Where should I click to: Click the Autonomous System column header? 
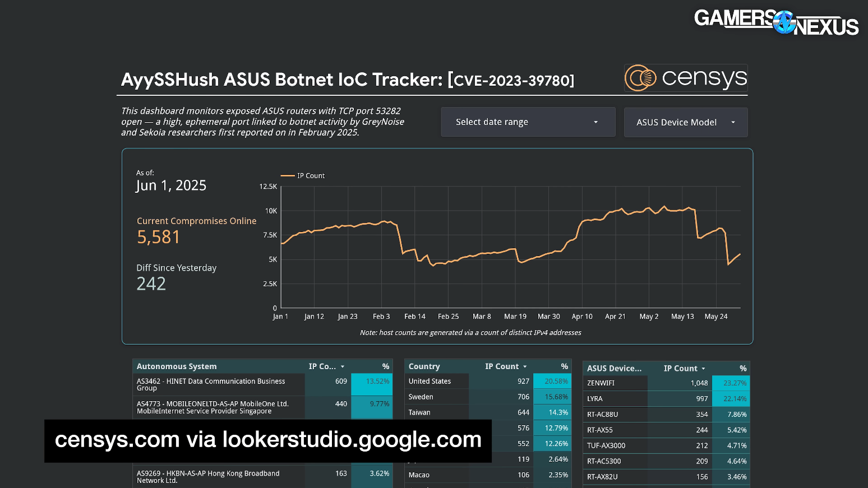pyautogui.click(x=177, y=366)
